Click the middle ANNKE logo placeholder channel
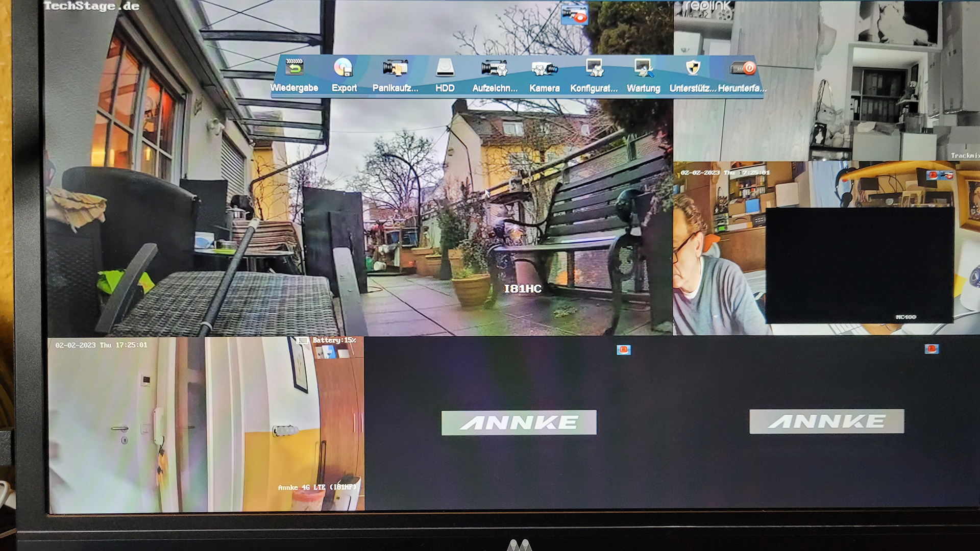 (x=519, y=422)
